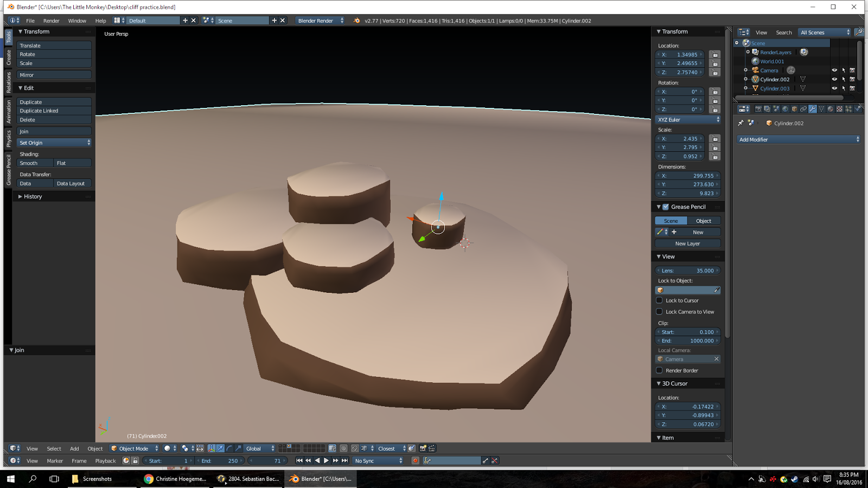Screen dimensions: 868x488
Task: Switch to Render properties (camera icon)
Action: pos(758,108)
